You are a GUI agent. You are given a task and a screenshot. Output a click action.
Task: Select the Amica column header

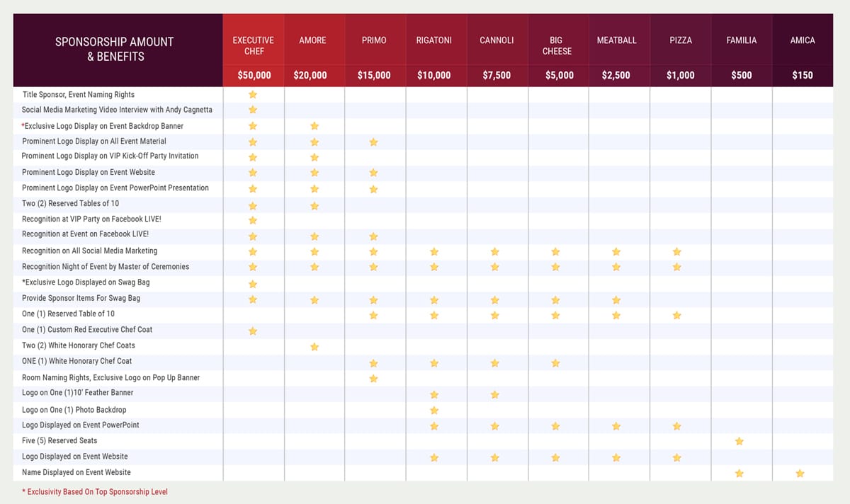click(803, 40)
